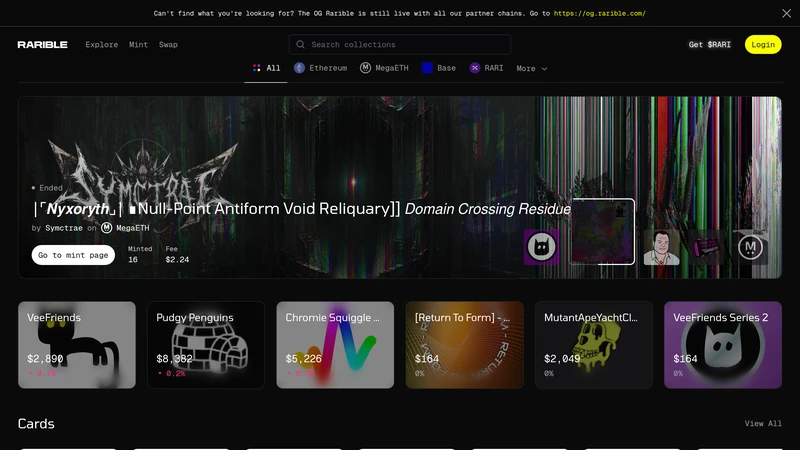Open the VeeFriends Series 2 card
800x450 pixels.
(x=722, y=345)
